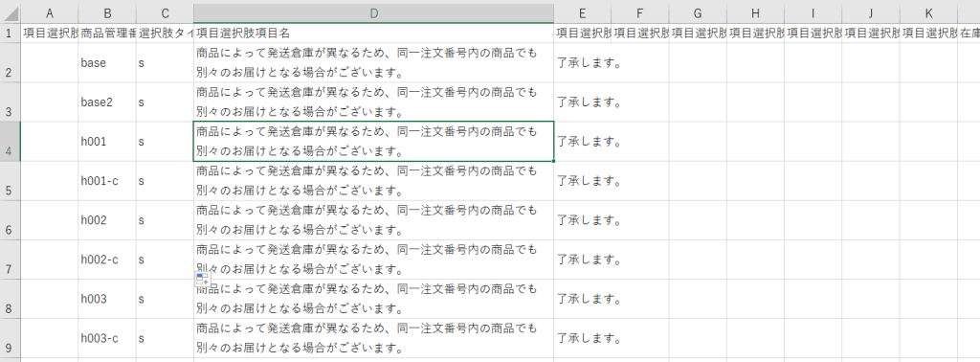The height and width of the screenshot is (362, 980).
Task: Select column J header
Action: pyautogui.click(x=871, y=13)
